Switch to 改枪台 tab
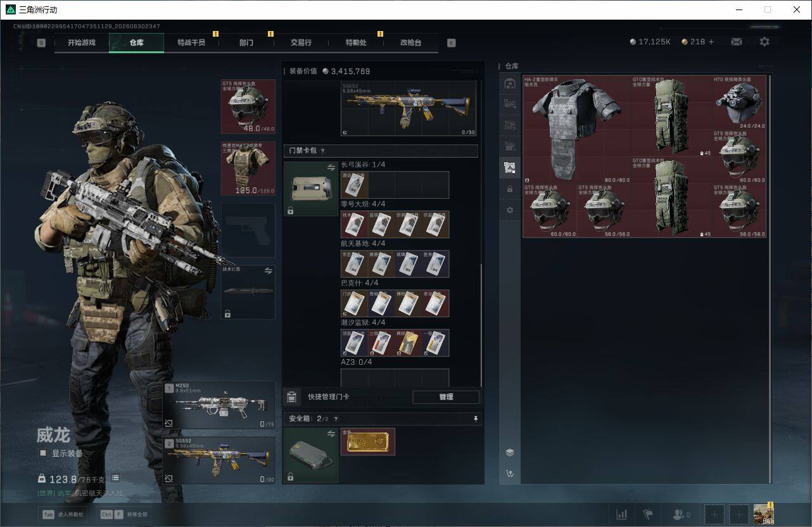 pos(410,42)
